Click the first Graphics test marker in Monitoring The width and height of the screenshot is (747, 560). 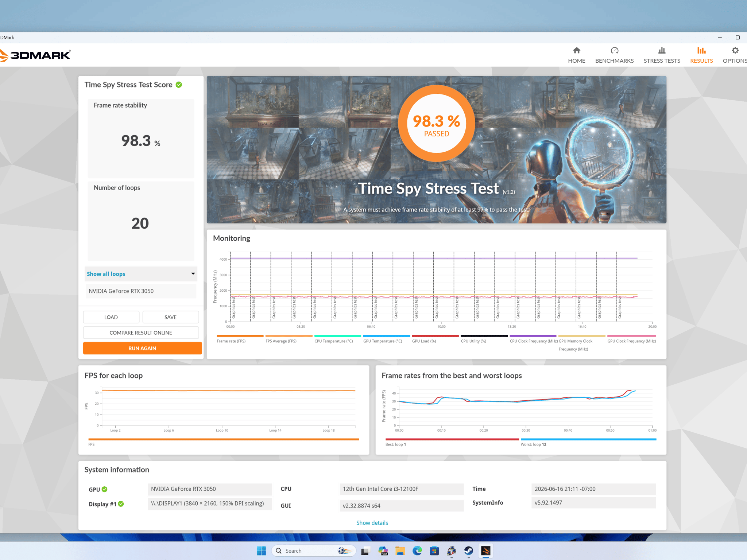tap(233, 308)
